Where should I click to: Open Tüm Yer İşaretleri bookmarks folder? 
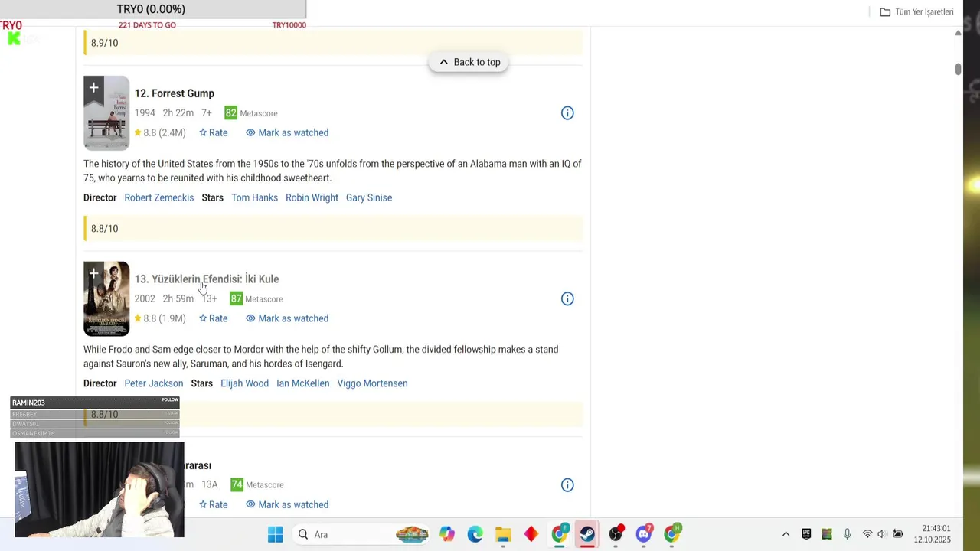pyautogui.click(x=916, y=12)
